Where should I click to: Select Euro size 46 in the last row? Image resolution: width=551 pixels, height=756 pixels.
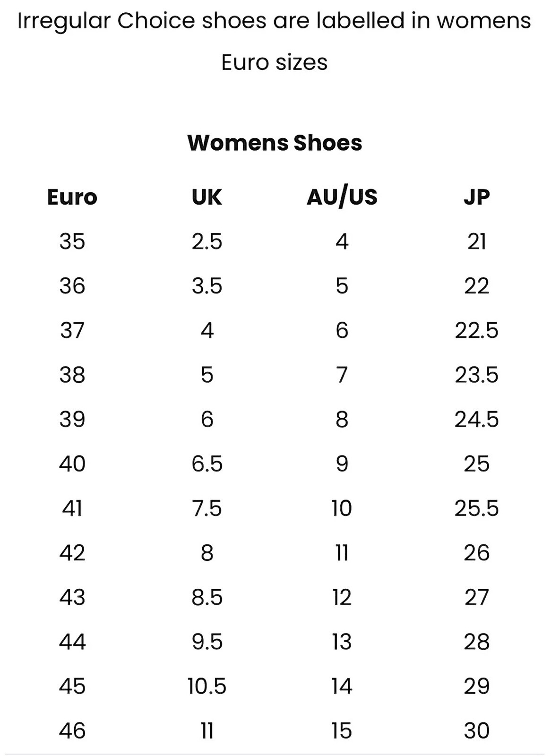(x=72, y=730)
